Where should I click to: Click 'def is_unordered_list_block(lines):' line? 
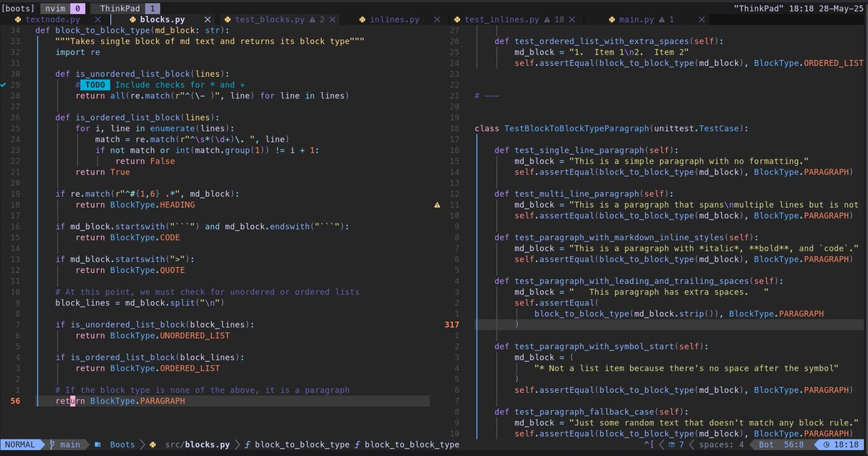pyautogui.click(x=142, y=74)
